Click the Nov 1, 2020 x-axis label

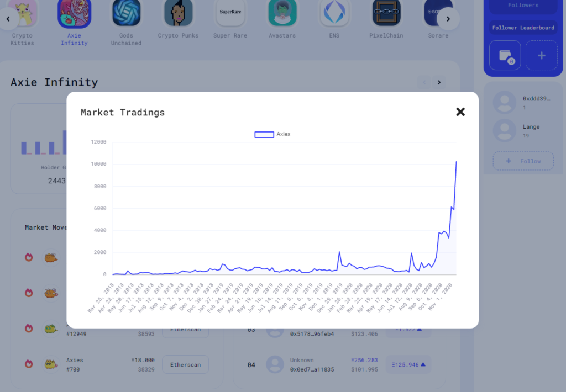pyautogui.click(x=440, y=296)
